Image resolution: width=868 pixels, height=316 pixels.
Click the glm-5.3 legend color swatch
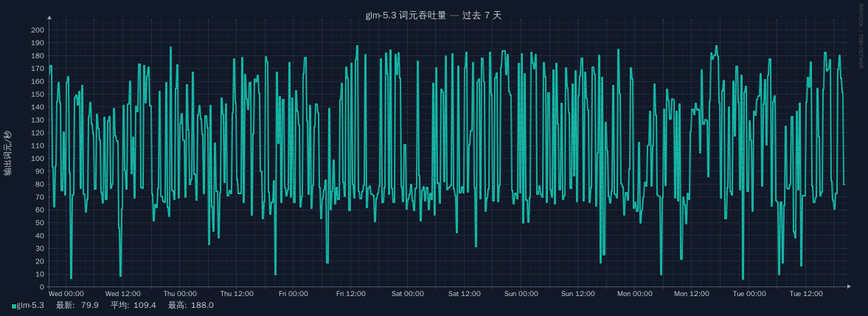point(14,306)
